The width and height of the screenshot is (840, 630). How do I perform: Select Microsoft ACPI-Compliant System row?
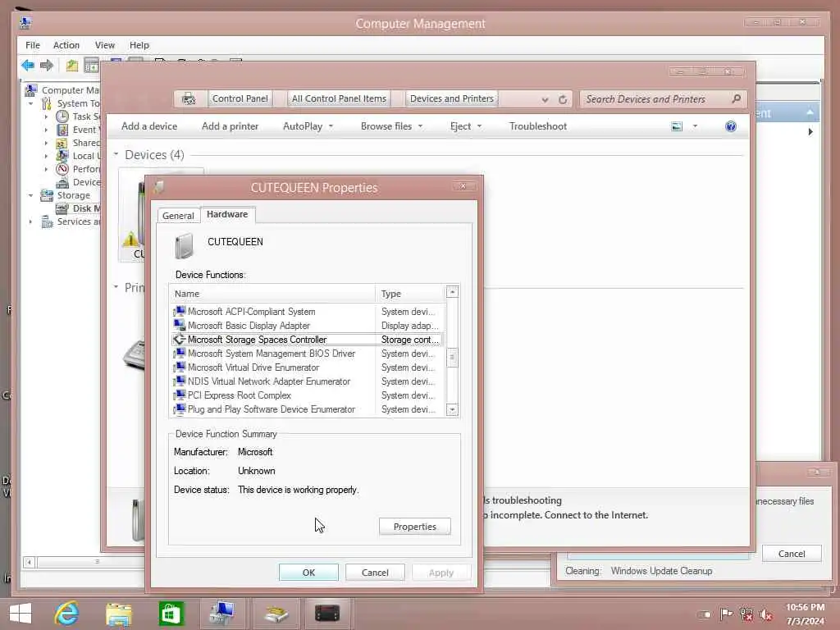pos(307,312)
